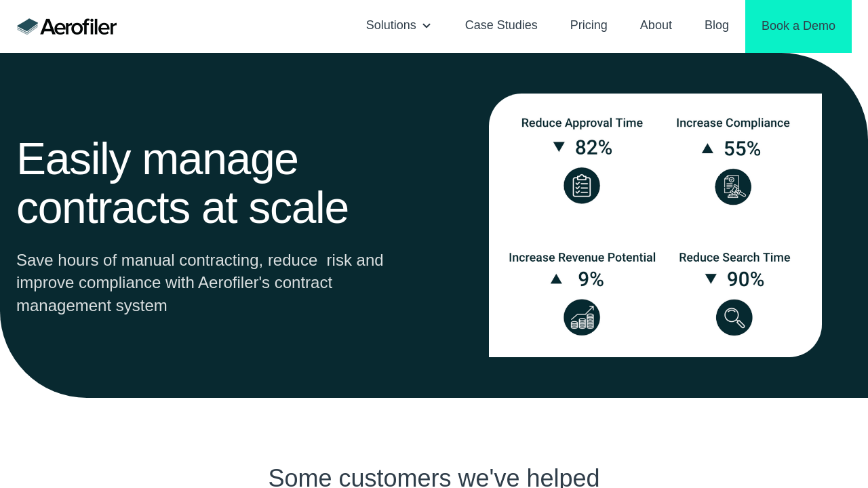Click the clipboard checklist icon
Image resolution: width=868 pixels, height=488 pixels.
582,186
